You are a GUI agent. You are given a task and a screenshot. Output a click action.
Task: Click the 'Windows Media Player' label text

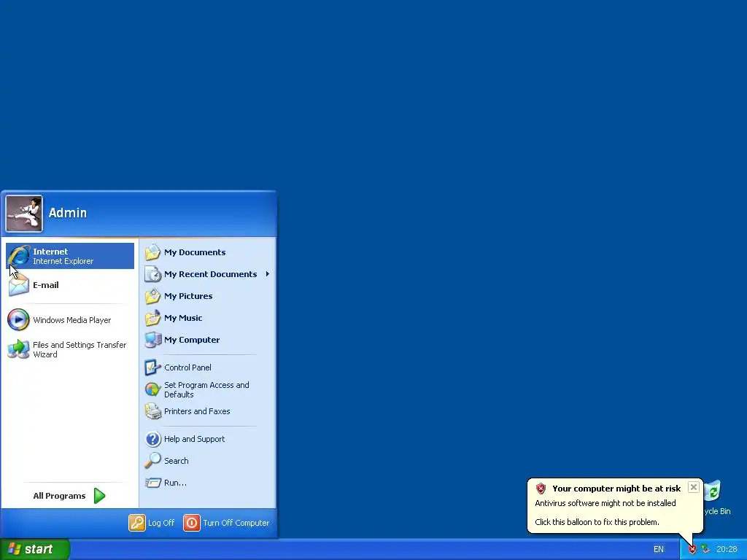point(72,320)
